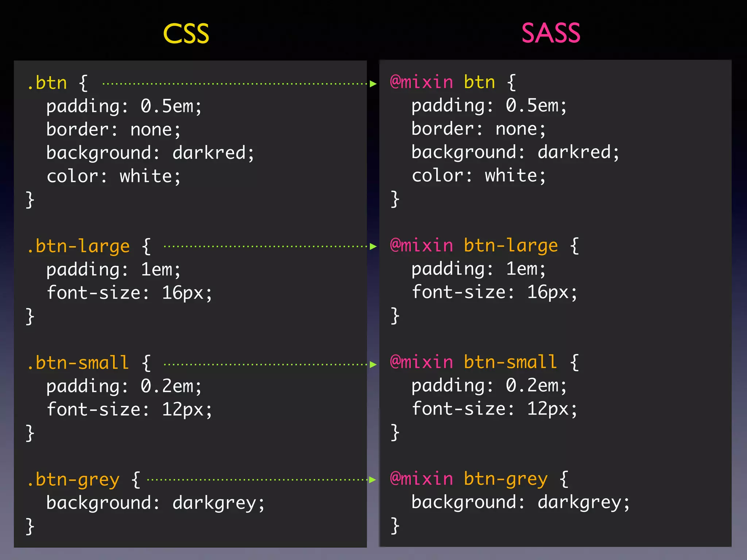
Task: Click the yellow CSS heading
Action: coord(186,34)
